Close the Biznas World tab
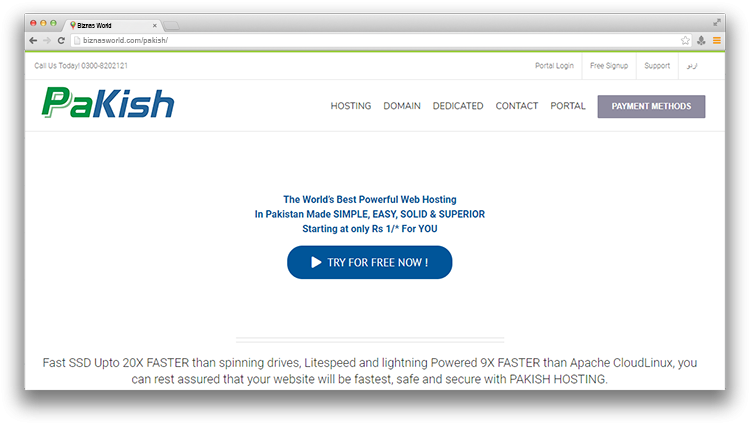 pyautogui.click(x=154, y=24)
